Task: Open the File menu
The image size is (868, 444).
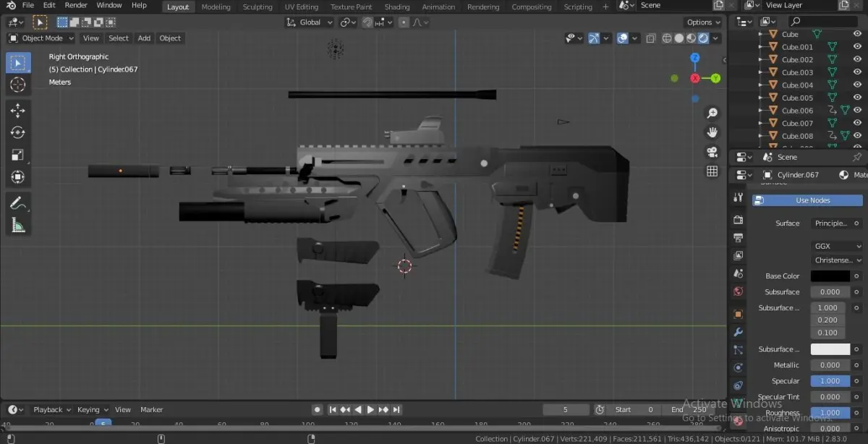Action: click(x=28, y=5)
